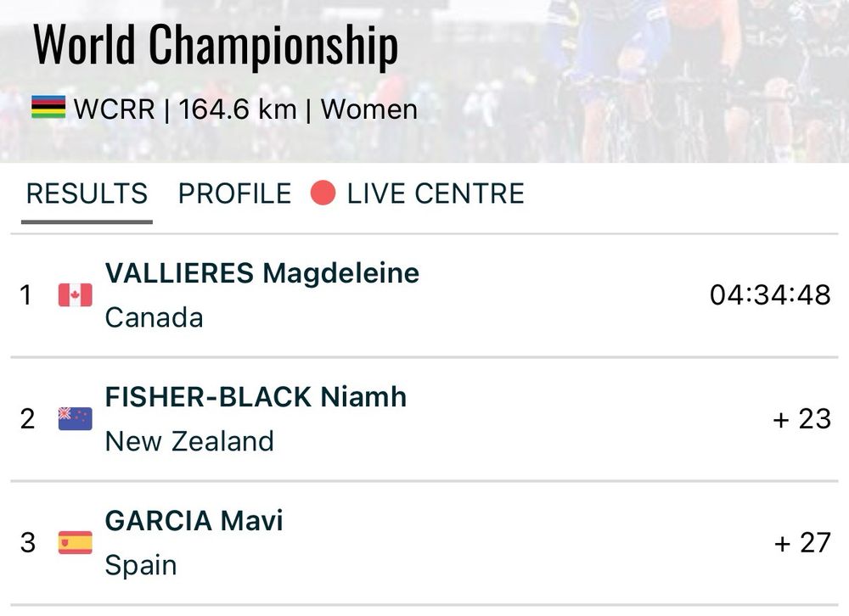Click the Spain flag icon
The height and width of the screenshot is (616, 849).
(x=76, y=543)
